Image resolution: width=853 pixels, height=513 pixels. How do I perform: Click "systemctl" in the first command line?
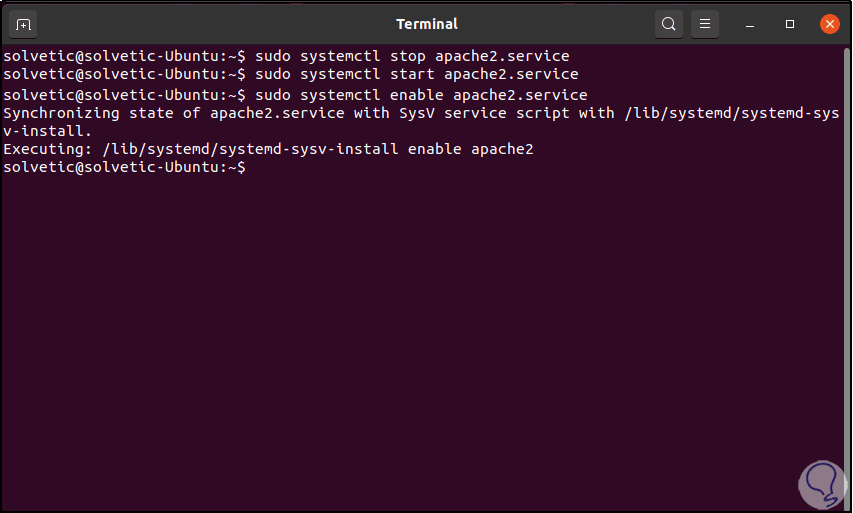341,55
